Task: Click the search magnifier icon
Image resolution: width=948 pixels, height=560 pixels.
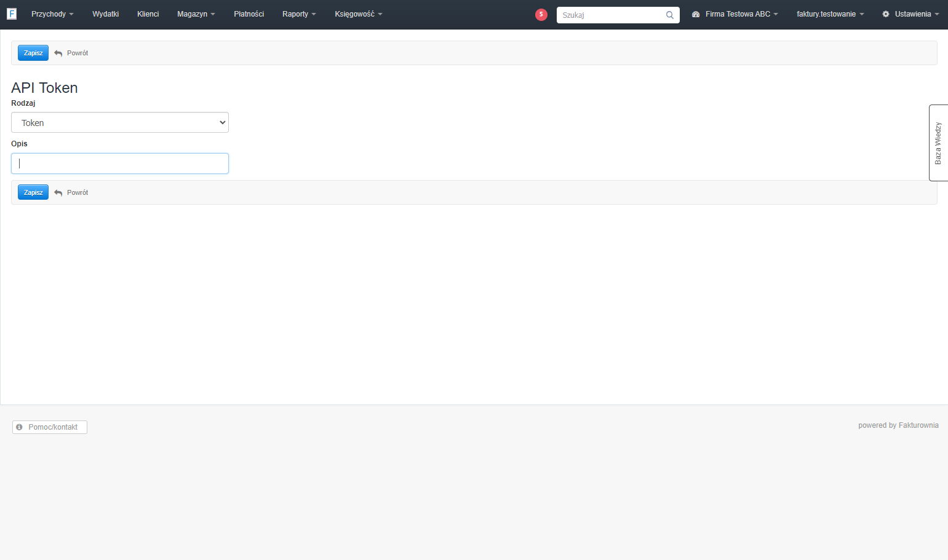Action: click(670, 15)
